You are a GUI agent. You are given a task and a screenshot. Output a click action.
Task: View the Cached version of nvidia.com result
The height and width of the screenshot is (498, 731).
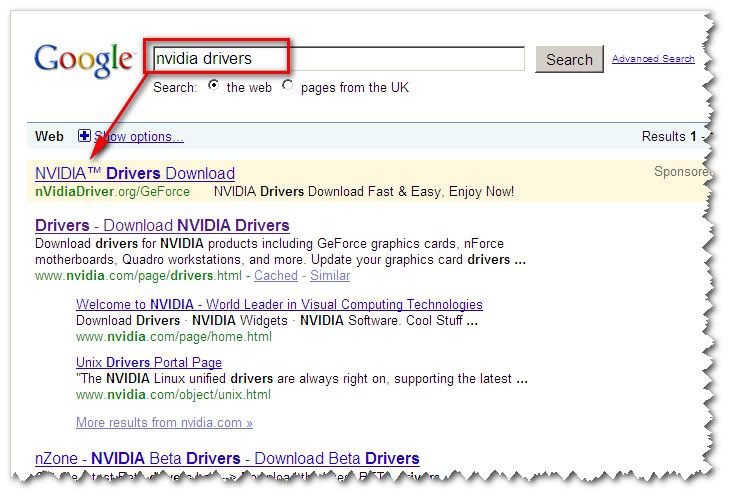tap(276, 275)
